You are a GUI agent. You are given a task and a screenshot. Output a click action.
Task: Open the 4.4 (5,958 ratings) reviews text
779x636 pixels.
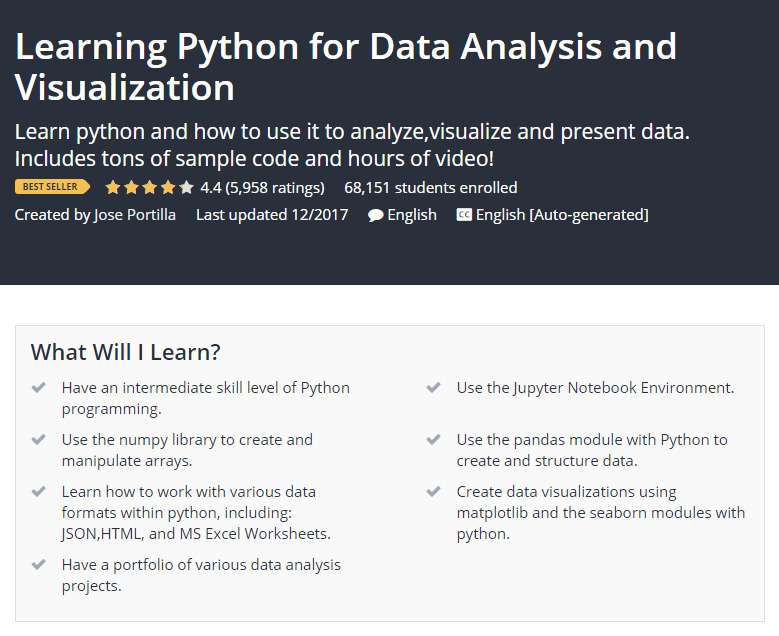(x=262, y=187)
